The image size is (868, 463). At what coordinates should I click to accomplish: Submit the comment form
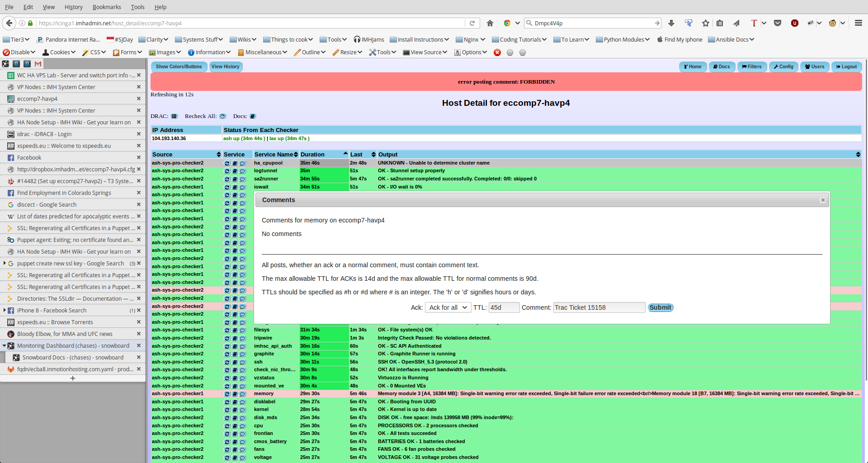pyautogui.click(x=660, y=307)
